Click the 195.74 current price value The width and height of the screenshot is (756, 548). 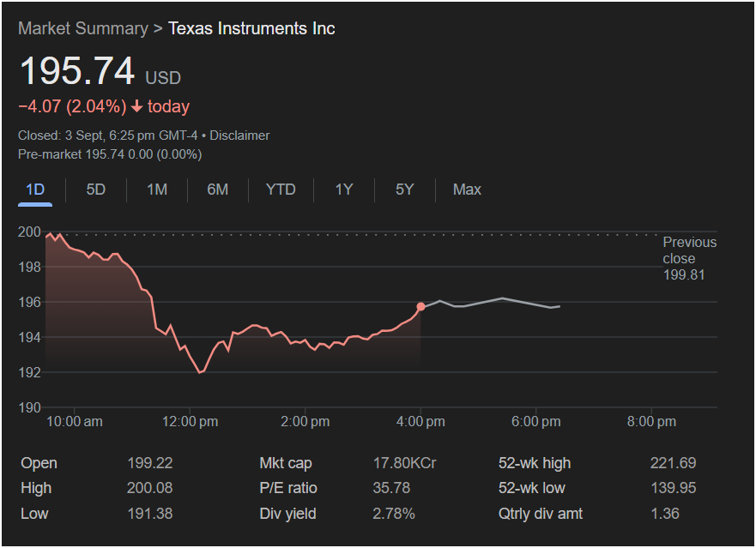pyautogui.click(x=77, y=71)
